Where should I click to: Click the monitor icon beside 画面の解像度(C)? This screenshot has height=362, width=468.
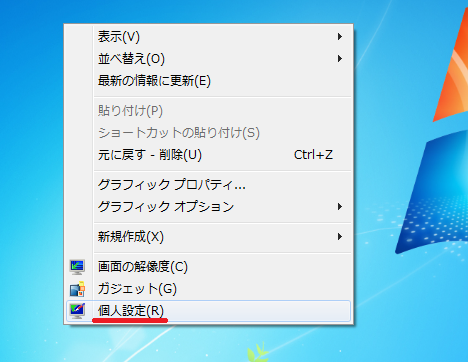click(77, 267)
